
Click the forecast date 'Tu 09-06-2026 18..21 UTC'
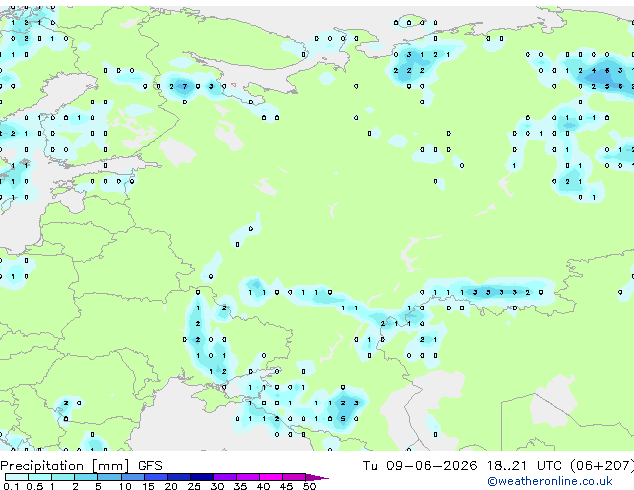[x=464, y=466]
